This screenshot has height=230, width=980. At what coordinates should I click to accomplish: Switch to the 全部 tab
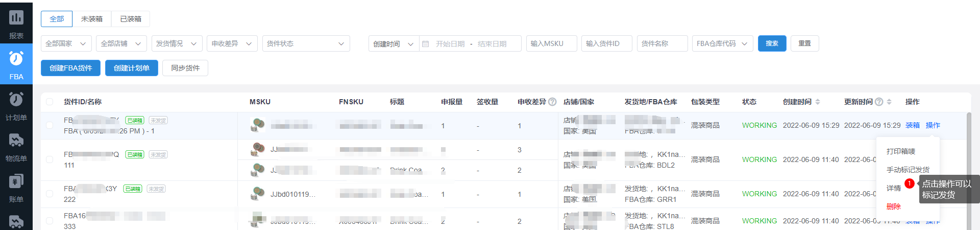[57, 19]
